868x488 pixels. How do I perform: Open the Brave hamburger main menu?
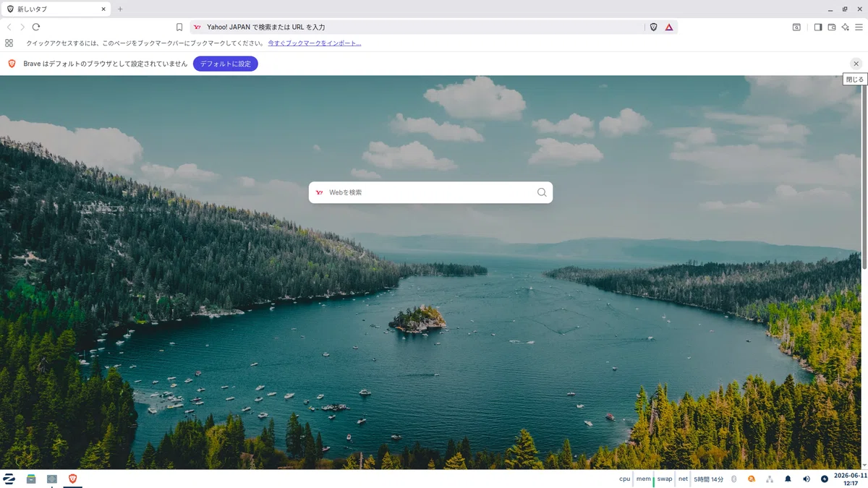click(859, 27)
